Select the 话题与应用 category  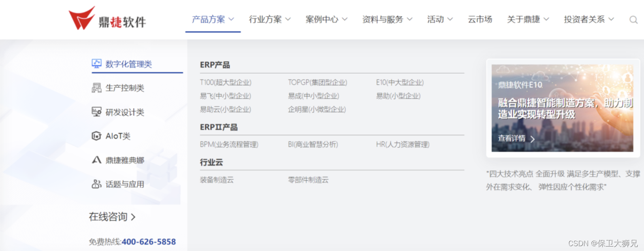pyautogui.click(x=125, y=184)
